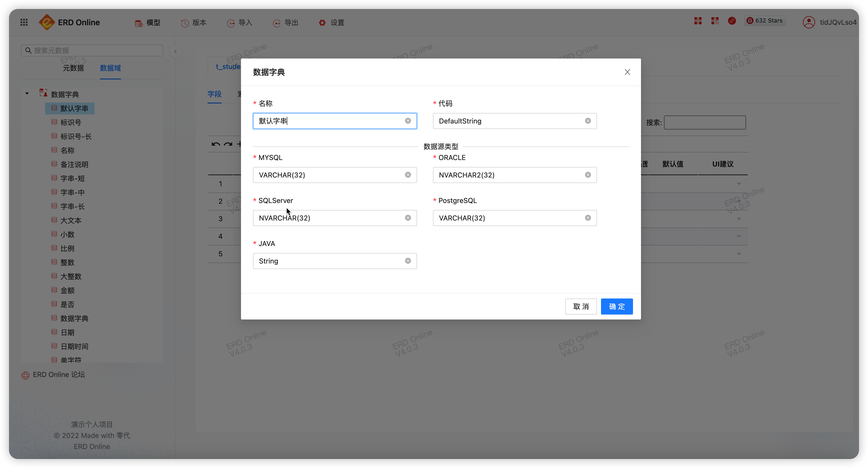Image resolution: width=868 pixels, height=468 pixels.
Task: Click the redo arrow in table toolbar
Action: (228, 144)
